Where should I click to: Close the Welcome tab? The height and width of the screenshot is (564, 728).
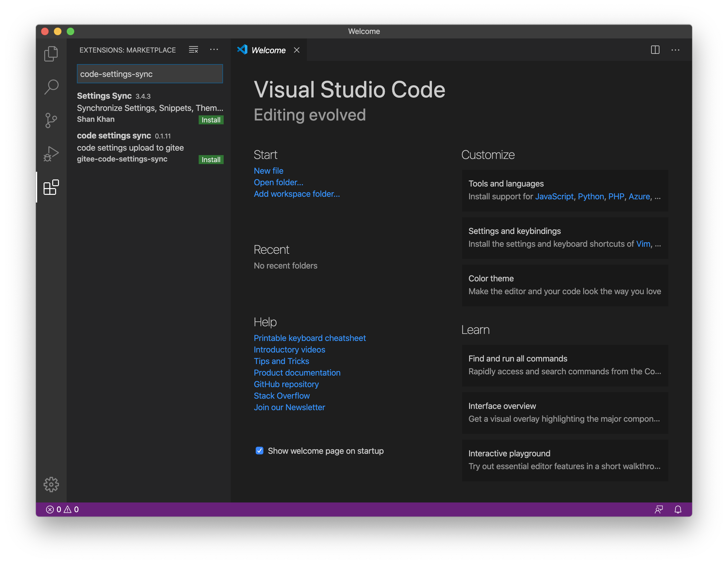coord(296,50)
